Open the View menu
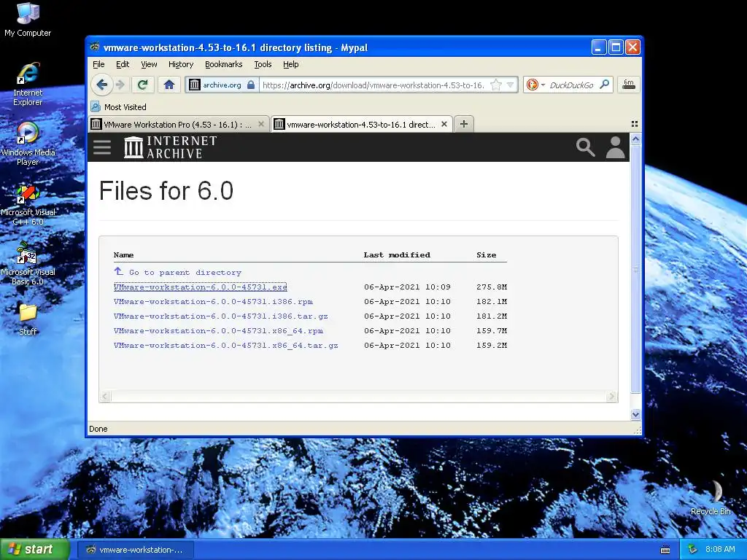 pos(149,64)
